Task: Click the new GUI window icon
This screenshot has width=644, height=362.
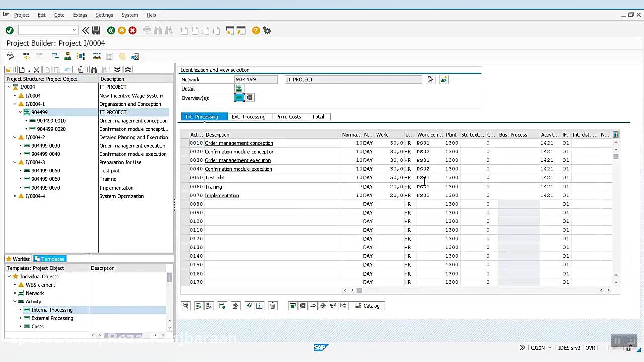Action: pos(230,31)
